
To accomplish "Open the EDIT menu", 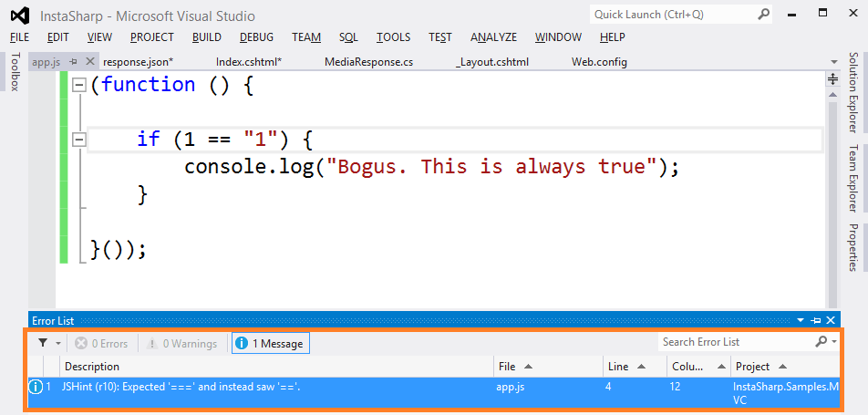I will [58, 37].
